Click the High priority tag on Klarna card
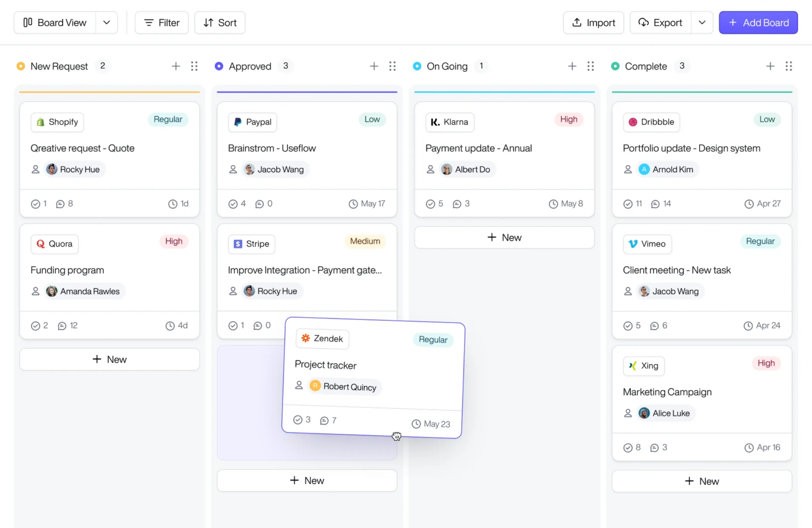The height and width of the screenshot is (528, 812). tap(569, 119)
